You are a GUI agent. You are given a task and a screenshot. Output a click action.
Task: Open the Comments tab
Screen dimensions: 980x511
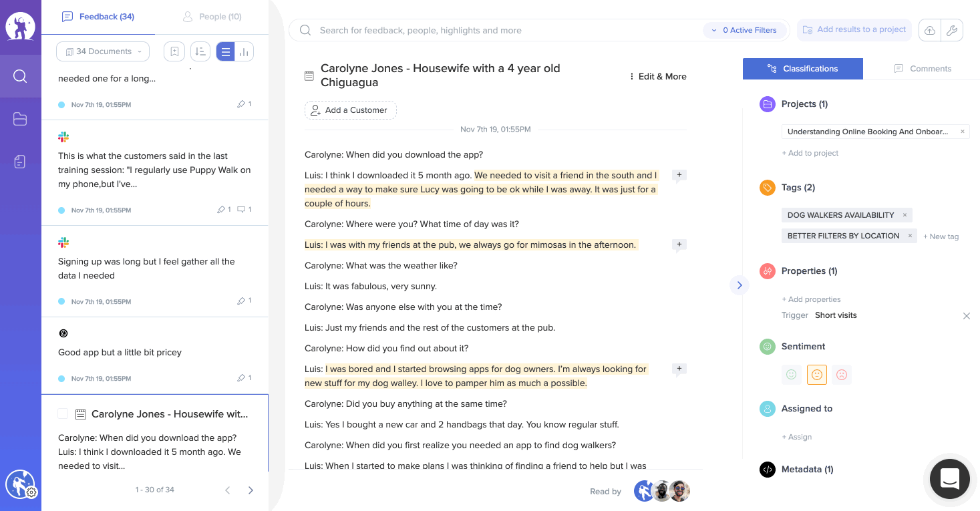pos(922,68)
